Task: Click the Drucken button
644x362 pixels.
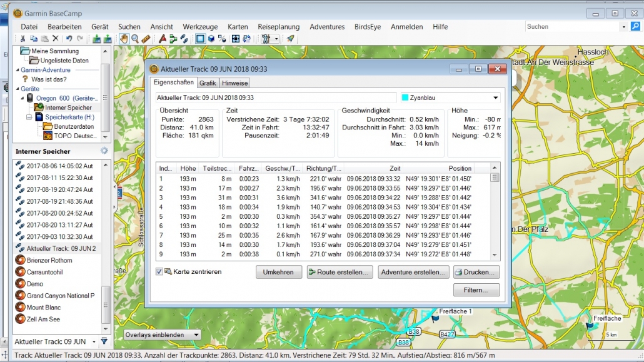Action: (x=476, y=272)
